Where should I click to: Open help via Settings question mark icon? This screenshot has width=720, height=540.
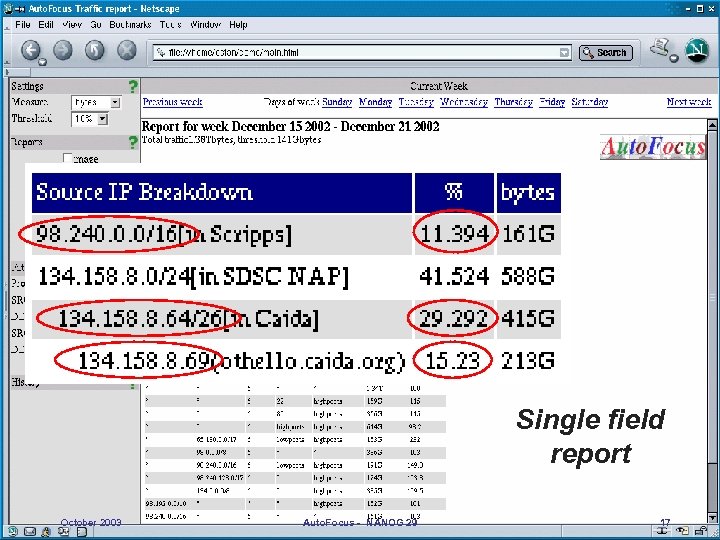point(133,86)
